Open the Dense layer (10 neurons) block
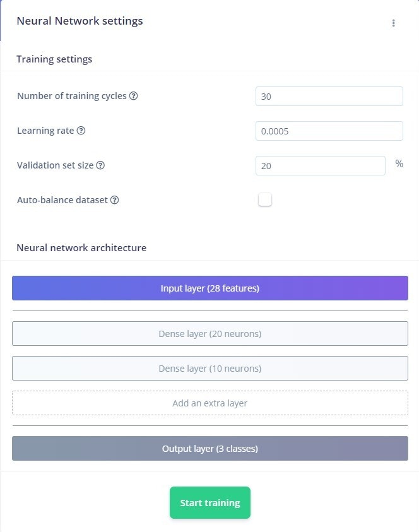This screenshot has height=532, width=419. click(x=210, y=368)
